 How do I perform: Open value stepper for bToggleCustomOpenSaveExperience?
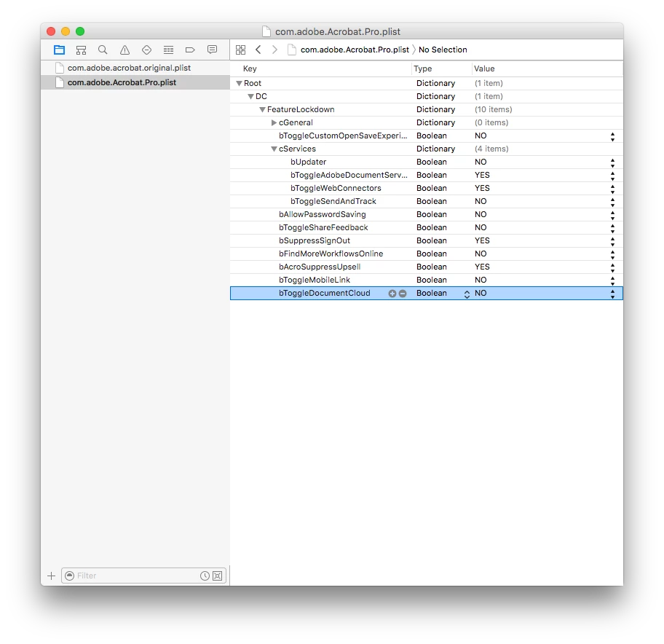612,136
